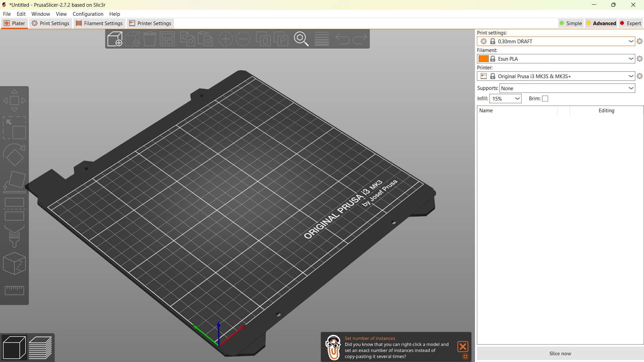Open the Configuration menu
Viewport: 644px width, 362px height.
[88, 14]
